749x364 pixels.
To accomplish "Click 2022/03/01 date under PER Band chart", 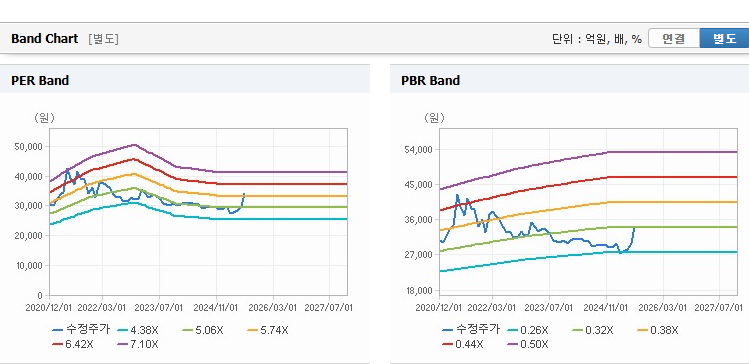I will (101, 308).
